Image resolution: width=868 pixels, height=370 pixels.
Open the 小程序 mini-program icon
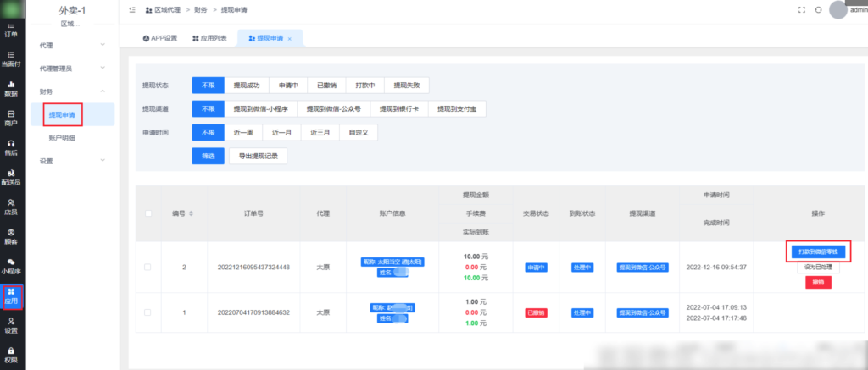11,267
